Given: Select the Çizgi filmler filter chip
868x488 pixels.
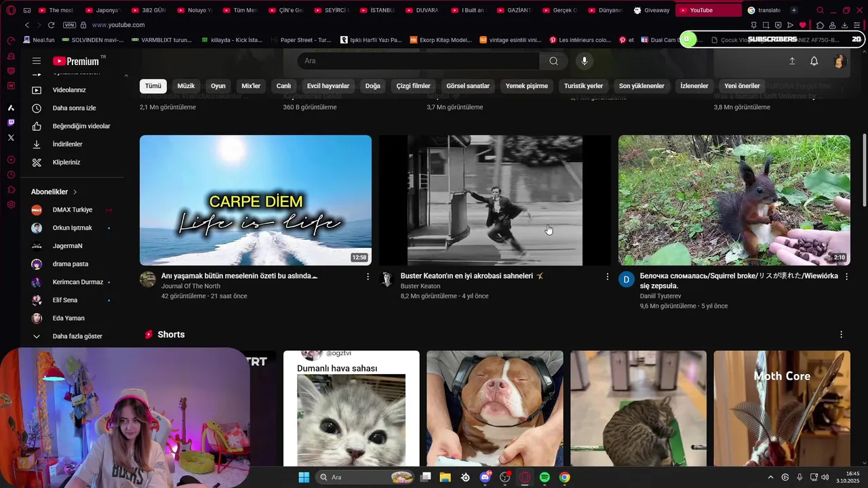Looking at the screenshot, I should coord(414,86).
